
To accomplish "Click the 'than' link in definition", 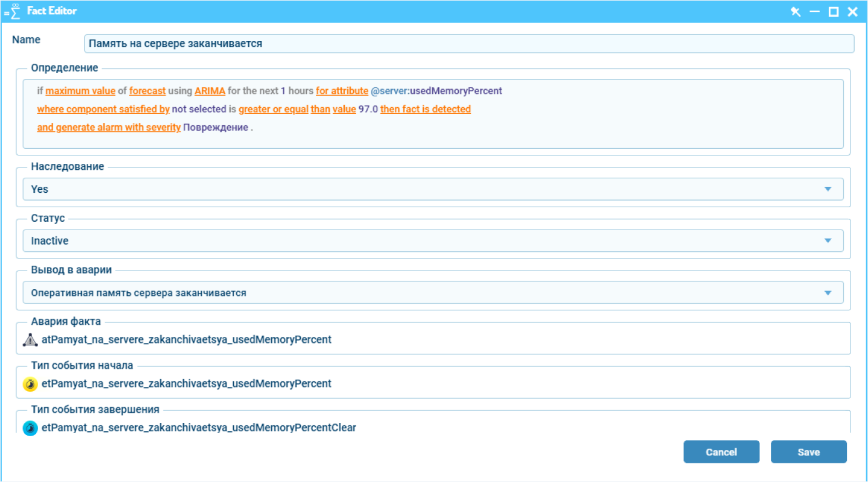I will pyautogui.click(x=319, y=110).
